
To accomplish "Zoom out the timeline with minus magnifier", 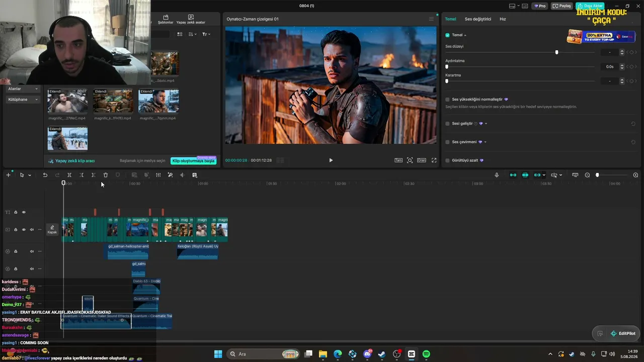I will 587,175.
